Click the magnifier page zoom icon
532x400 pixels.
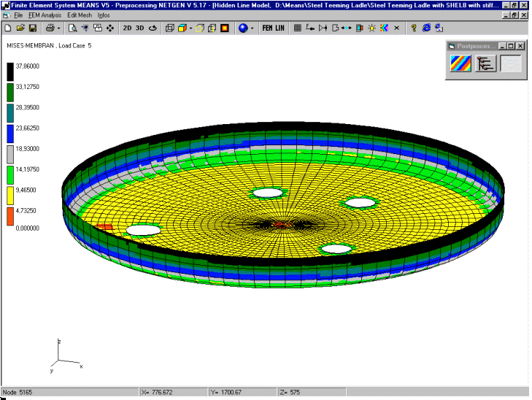click(72, 28)
